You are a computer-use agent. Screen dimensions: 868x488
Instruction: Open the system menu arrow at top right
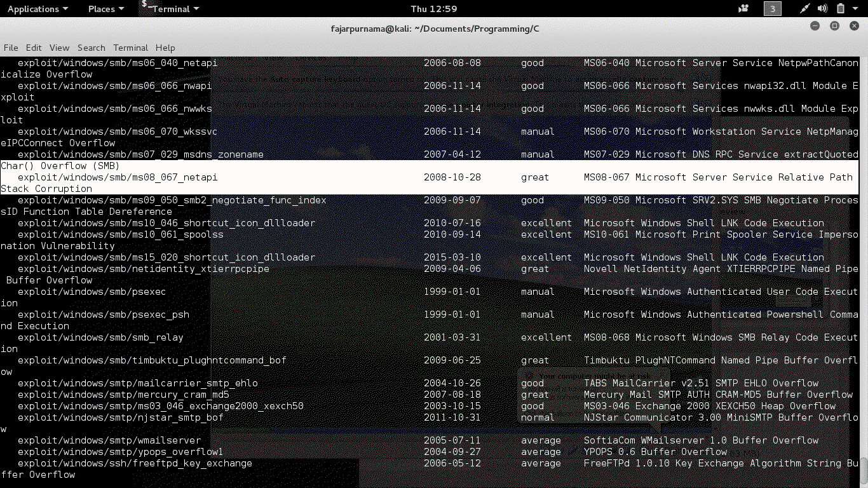coord(856,9)
